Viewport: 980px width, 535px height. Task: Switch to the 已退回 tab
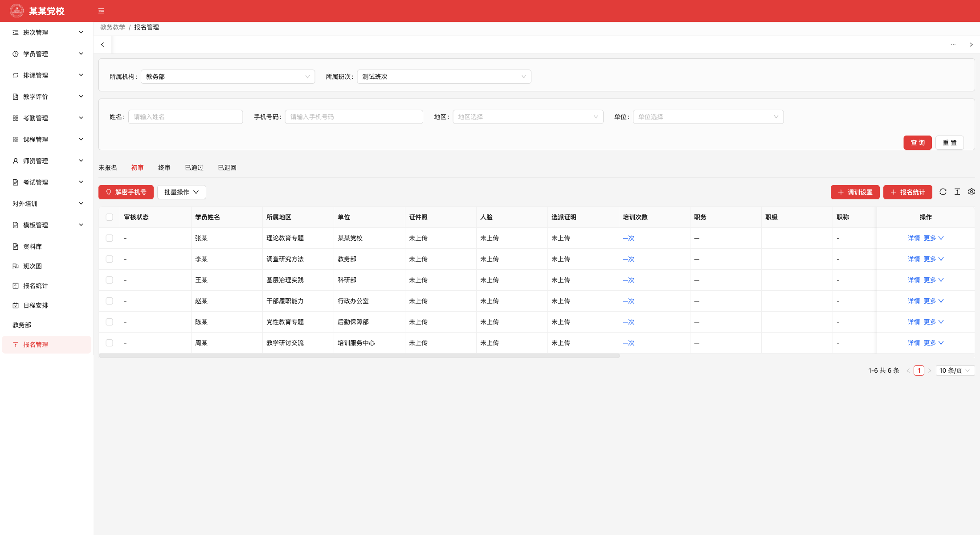(227, 168)
